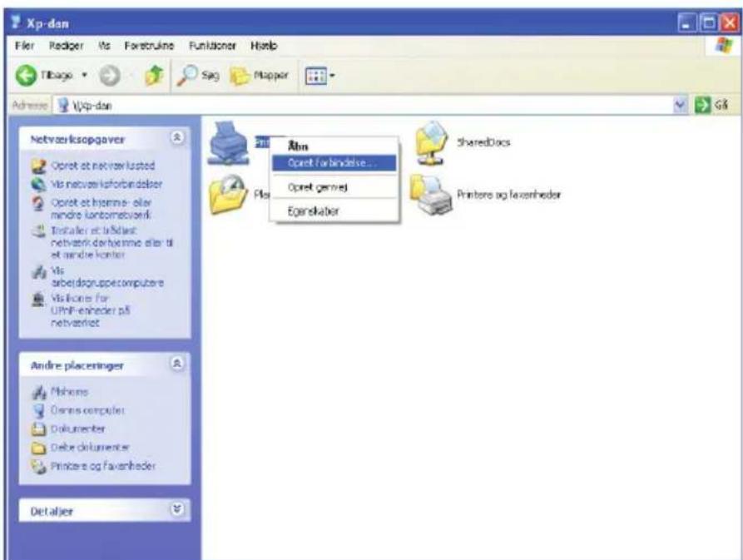Click the green up-folder icon
The image size is (743, 560).
[154, 76]
